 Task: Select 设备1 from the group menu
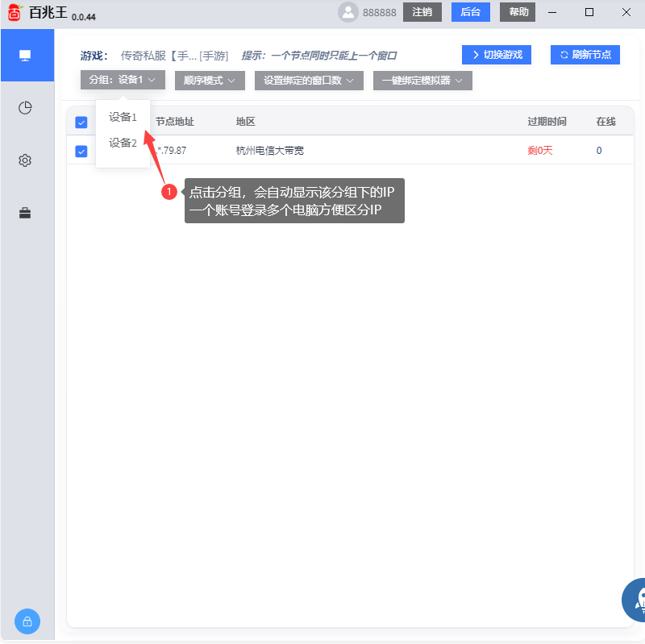[123, 117]
